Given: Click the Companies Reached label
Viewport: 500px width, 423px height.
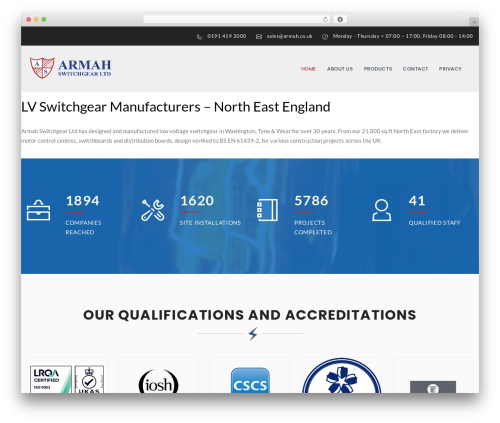Looking at the screenshot, I should tap(83, 228).
